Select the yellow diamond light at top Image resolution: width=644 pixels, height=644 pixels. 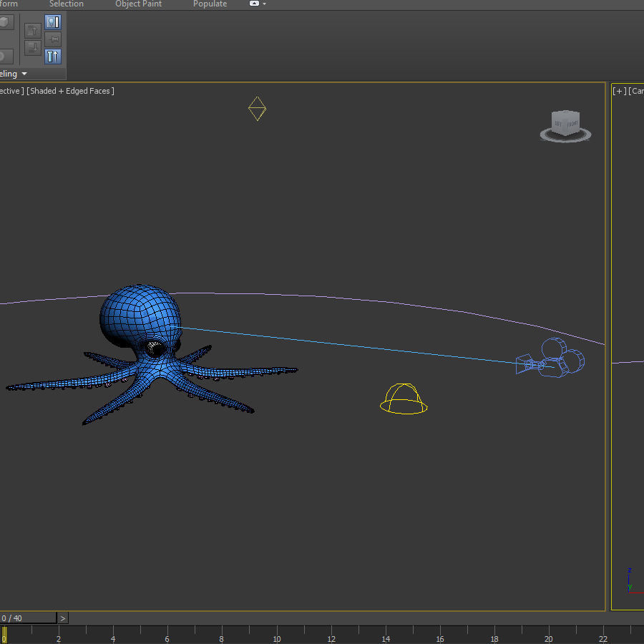coord(257,109)
